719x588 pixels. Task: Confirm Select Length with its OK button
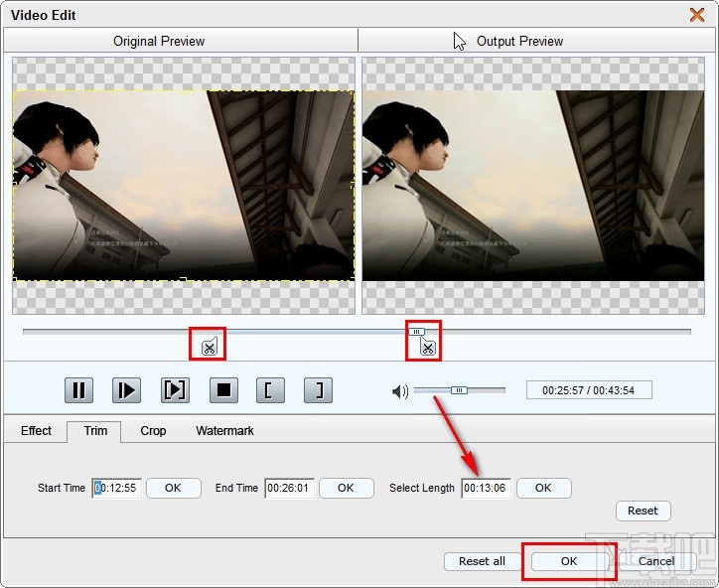pyautogui.click(x=544, y=488)
